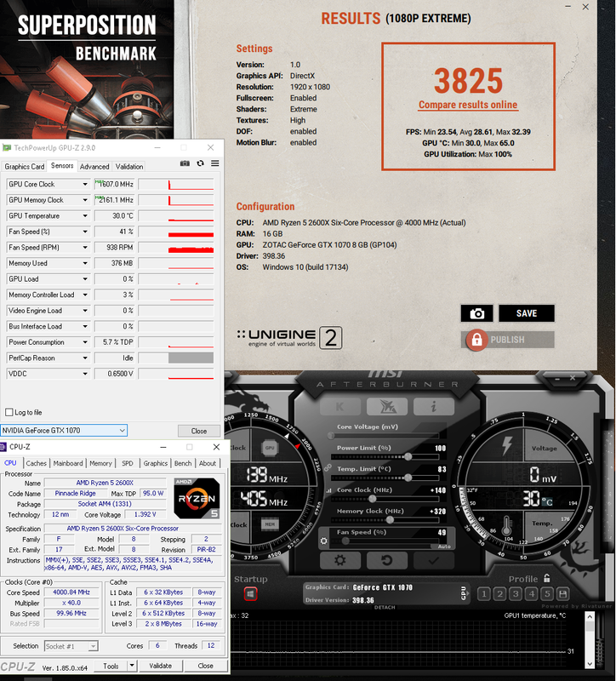
Task: Expand Memory Used sensor dropdown
Action: pyautogui.click(x=85, y=263)
